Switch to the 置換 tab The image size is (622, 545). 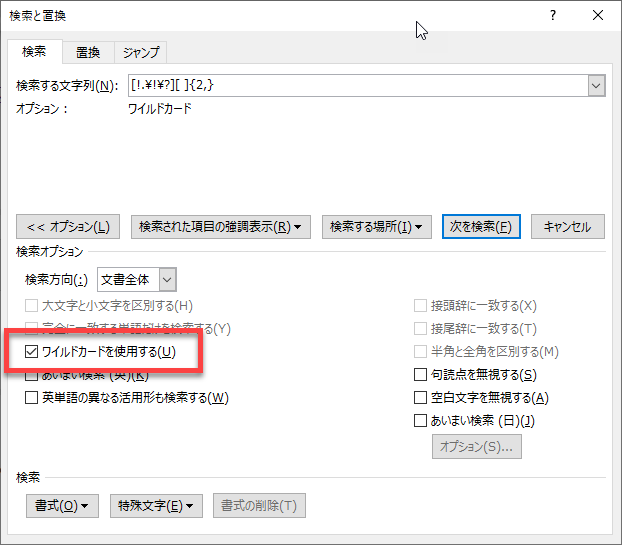(87, 52)
